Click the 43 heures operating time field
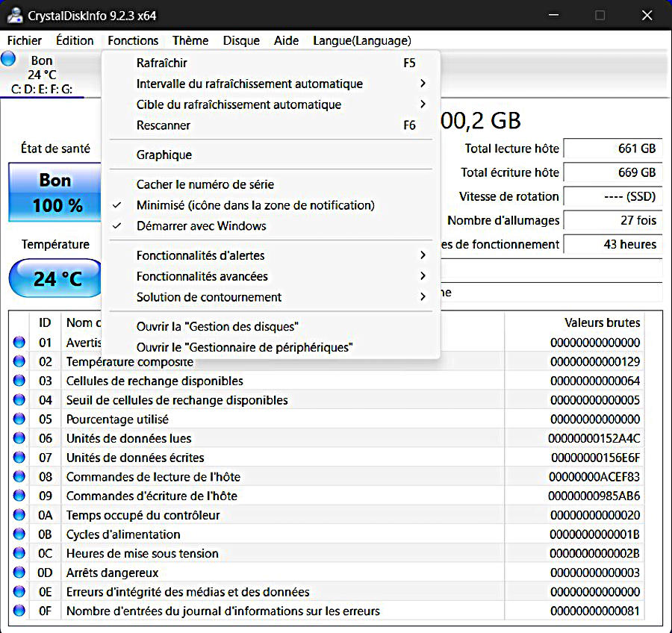Viewport: 672px width, 633px height. (612, 244)
